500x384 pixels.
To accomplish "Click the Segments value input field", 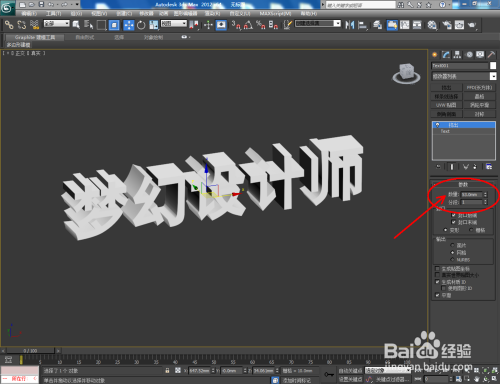I will point(471,202).
